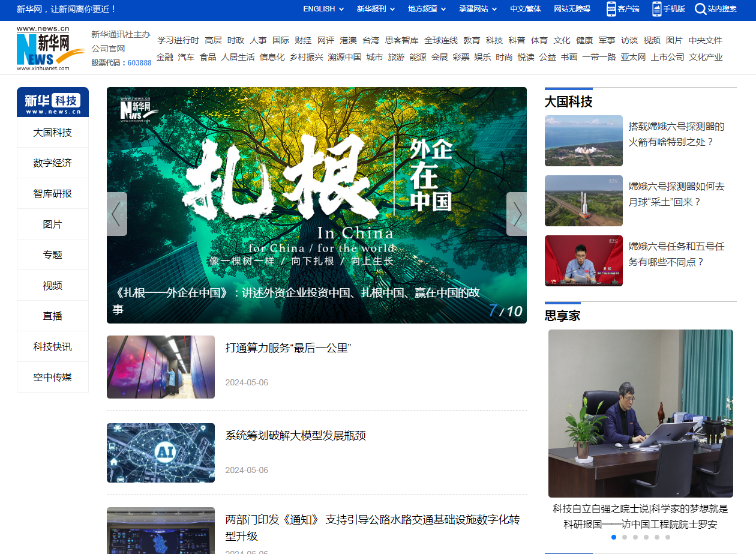Open 网站无障碍 link
The image size is (756, 554).
click(572, 9)
